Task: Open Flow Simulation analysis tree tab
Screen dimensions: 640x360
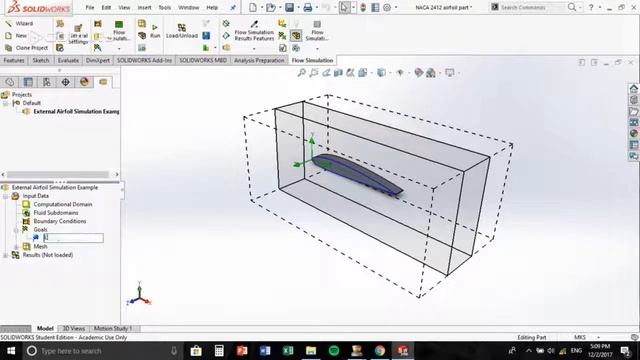Action: 103,82
